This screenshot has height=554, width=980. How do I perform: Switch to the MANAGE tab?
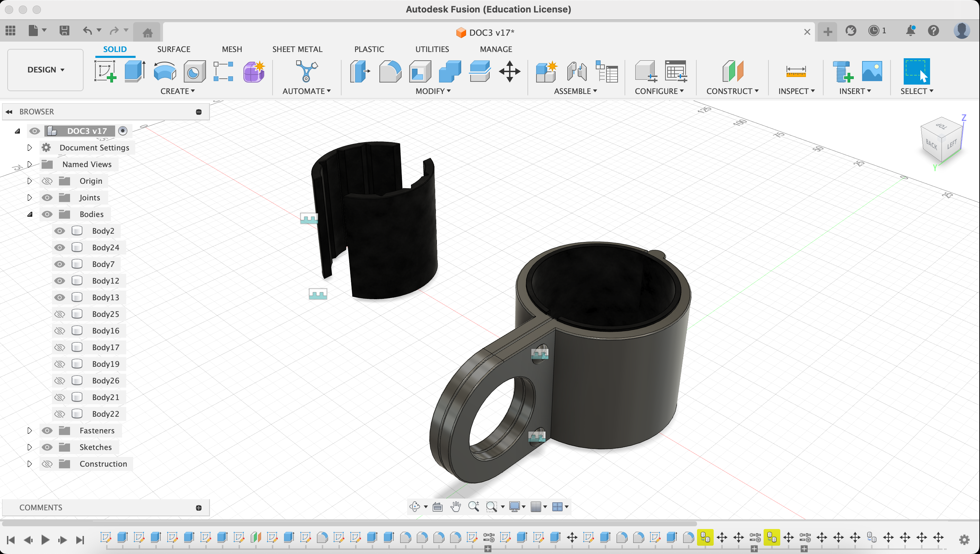click(x=496, y=49)
